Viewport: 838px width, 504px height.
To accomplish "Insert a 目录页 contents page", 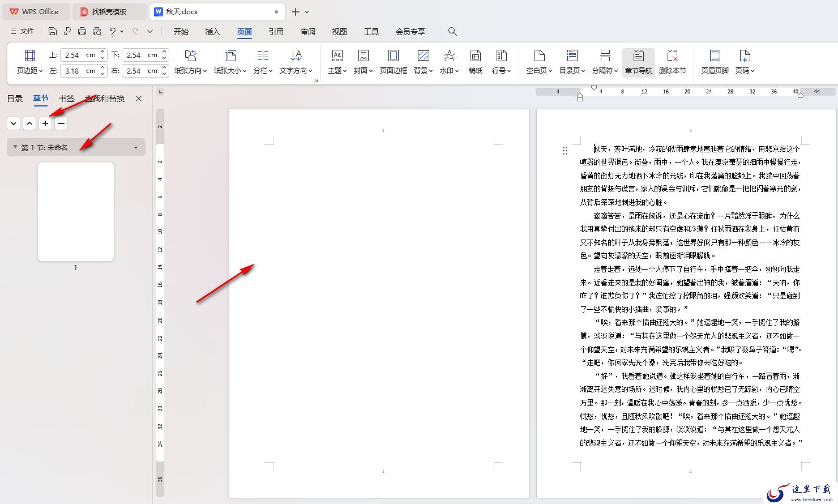I will [x=572, y=62].
